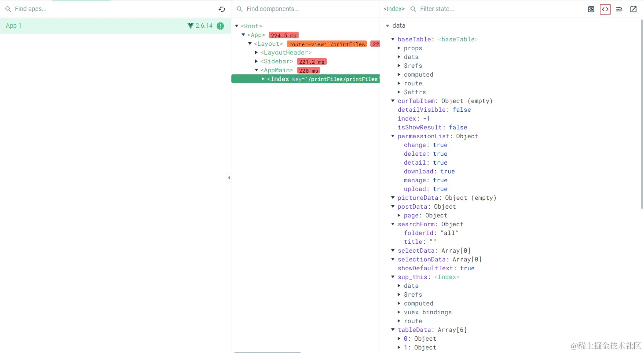Image resolution: width=644 pixels, height=353 pixels.
Task: Click the refresh apps list icon
Action: click(x=222, y=9)
